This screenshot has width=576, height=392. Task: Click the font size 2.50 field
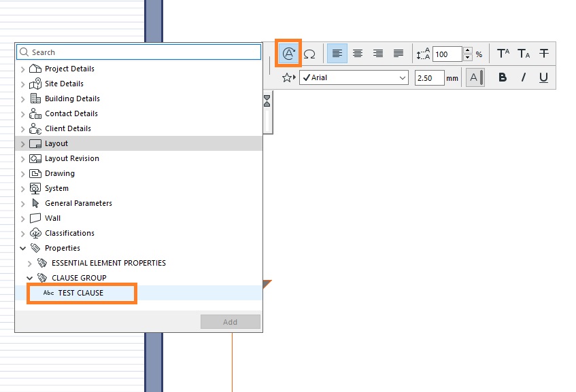[x=429, y=78]
